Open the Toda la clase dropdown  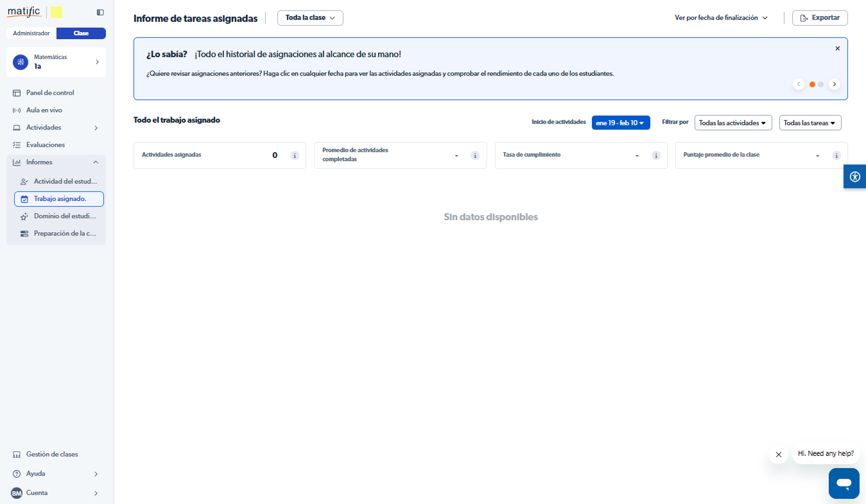tap(310, 18)
